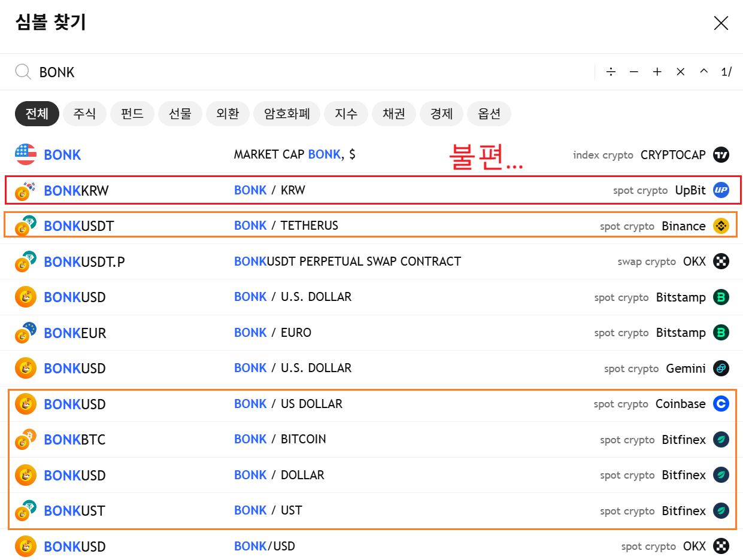
Task: Click the caret power operator icon
Action: click(x=704, y=72)
